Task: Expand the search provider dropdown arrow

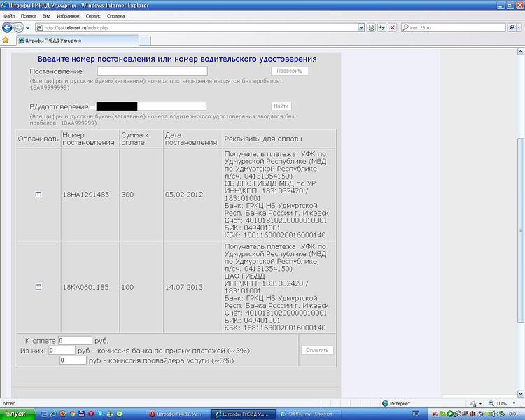Action: 519,28
